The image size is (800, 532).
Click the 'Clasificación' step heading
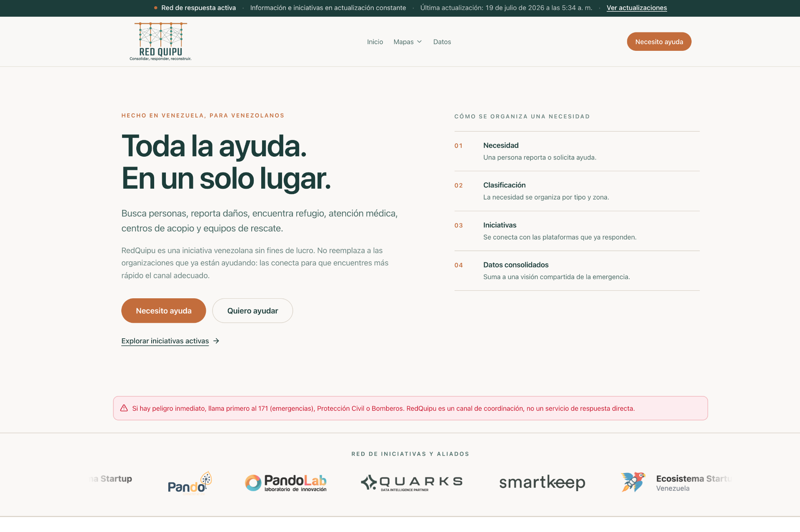[x=504, y=185]
